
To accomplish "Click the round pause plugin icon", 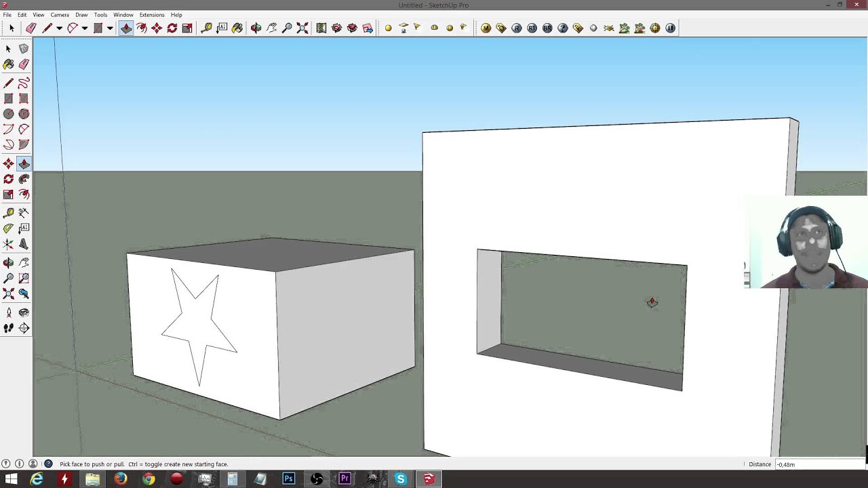I will point(670,28).
